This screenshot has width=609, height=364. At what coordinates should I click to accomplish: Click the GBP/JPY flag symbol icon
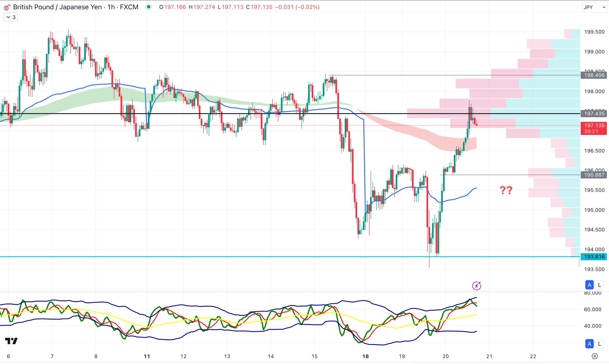[x=6, y=7]
